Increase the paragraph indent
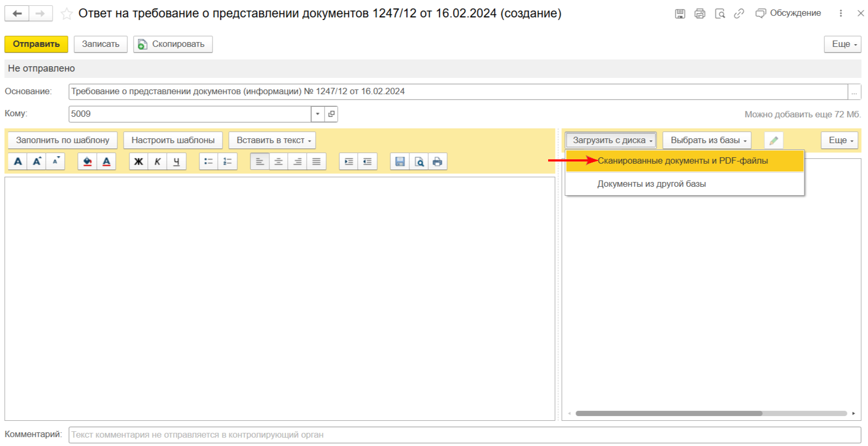This screenshot has width=868, height=446. pyautogui.click(x=349, y=161)
